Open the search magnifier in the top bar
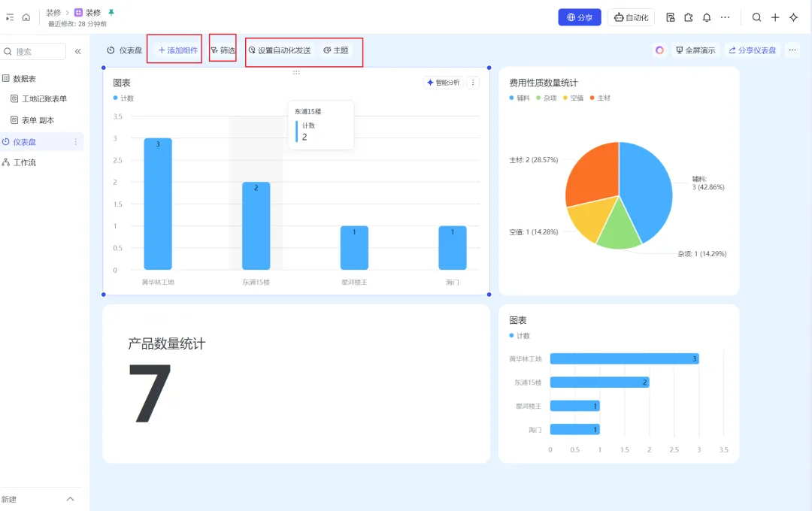The height and width of the screenshot is (511, 812). (756, 17)
